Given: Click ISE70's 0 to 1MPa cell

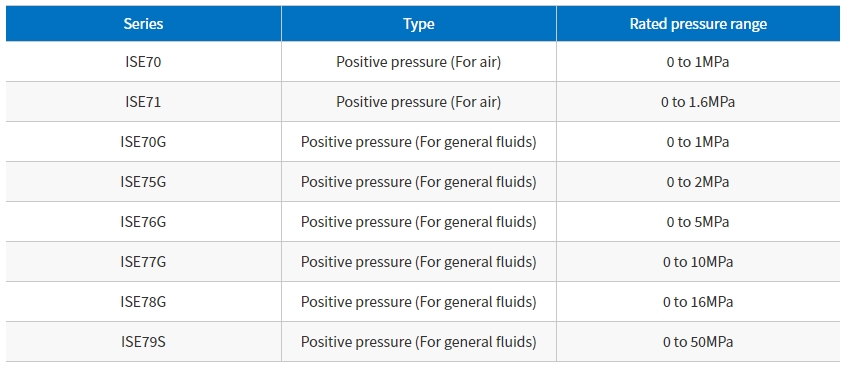Looking at the screenshot, I should click(x=698, y=62).
